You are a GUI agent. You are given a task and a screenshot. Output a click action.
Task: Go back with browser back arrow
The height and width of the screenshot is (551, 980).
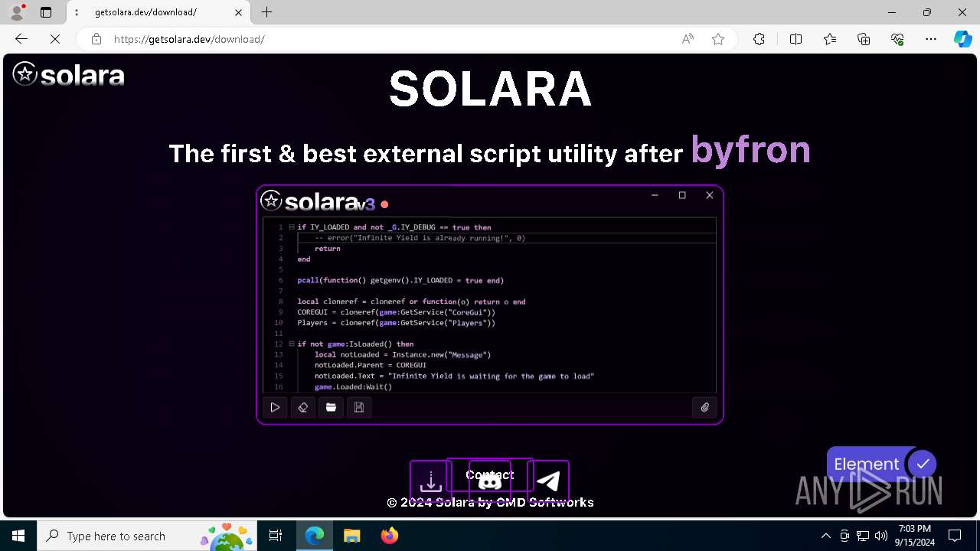[21, 39]
